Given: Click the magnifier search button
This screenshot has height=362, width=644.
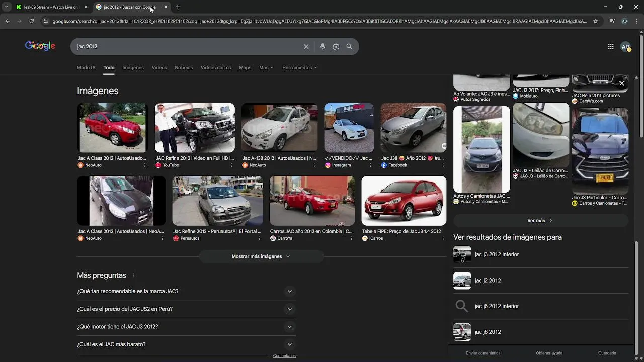Looking at the screenshot, I should (x=349, y=46).
